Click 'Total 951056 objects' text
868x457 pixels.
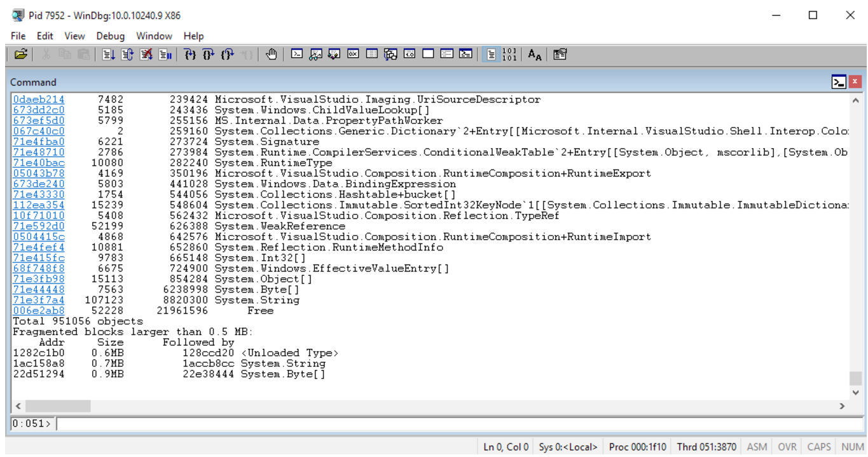[78, 322]
